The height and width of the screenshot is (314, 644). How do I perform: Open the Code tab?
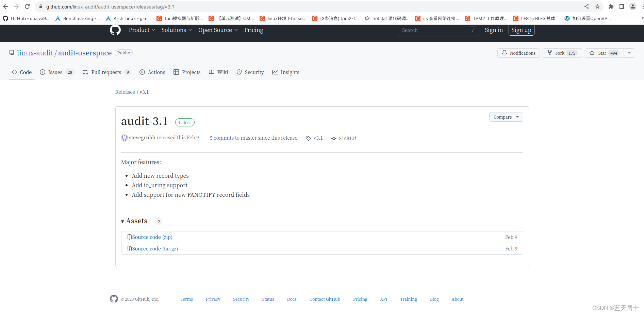click(21, 72)
